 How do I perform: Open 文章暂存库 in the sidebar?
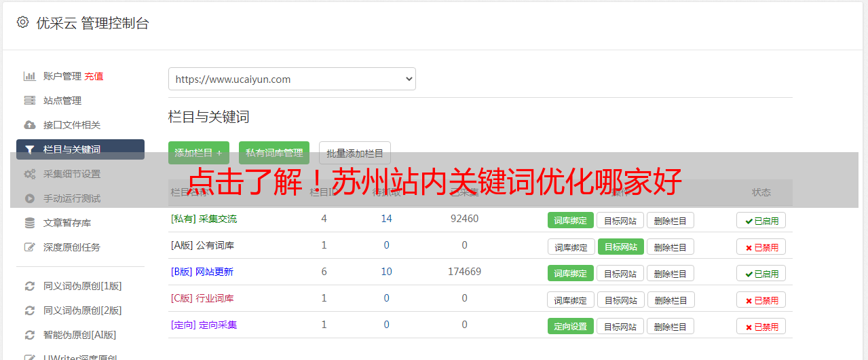[x=67, y=223]
